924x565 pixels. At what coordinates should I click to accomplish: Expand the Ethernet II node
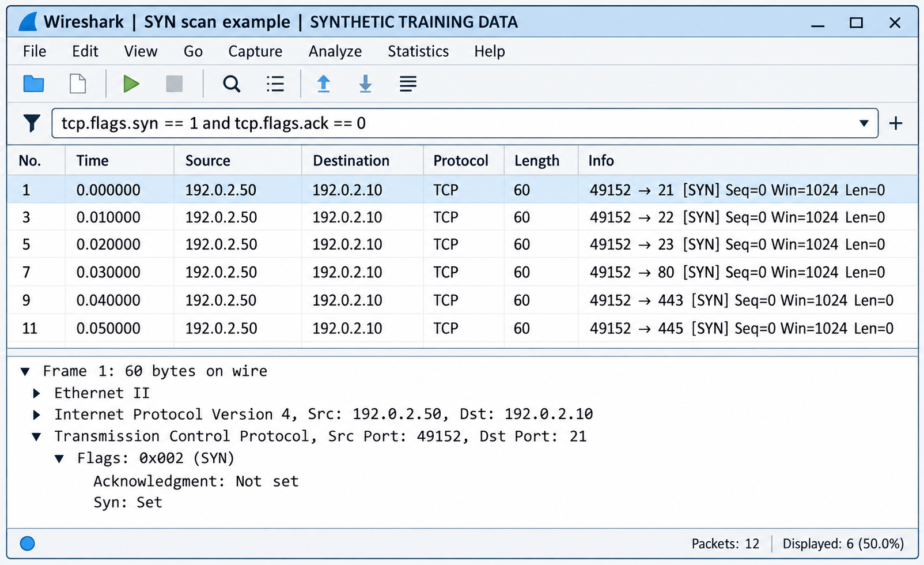click(x=36, y=393)
